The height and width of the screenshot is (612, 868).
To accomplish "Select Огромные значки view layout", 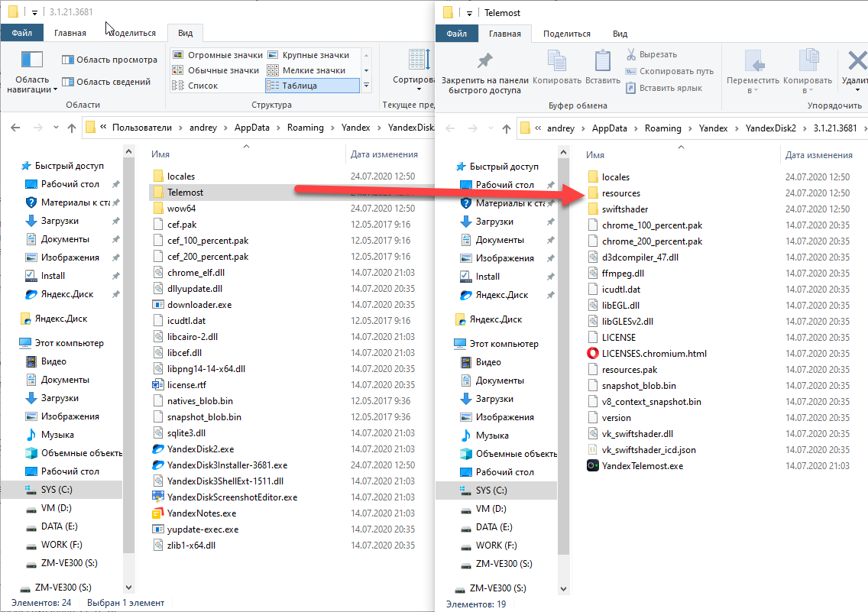I will click(218, 55).
